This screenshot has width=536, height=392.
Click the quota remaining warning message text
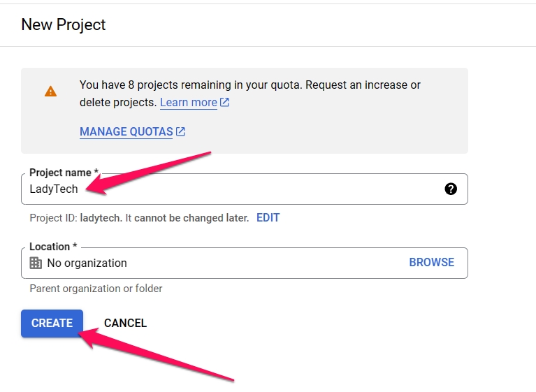point(250,94)
